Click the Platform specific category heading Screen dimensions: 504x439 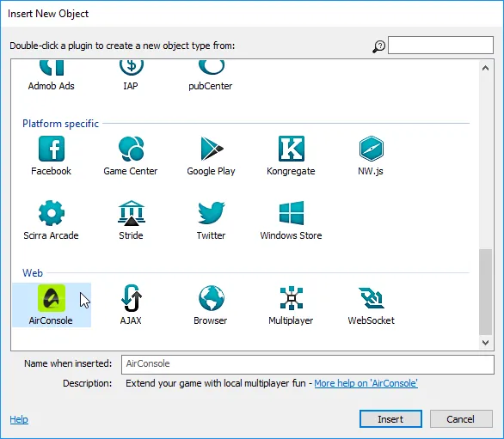click(60, 124)
